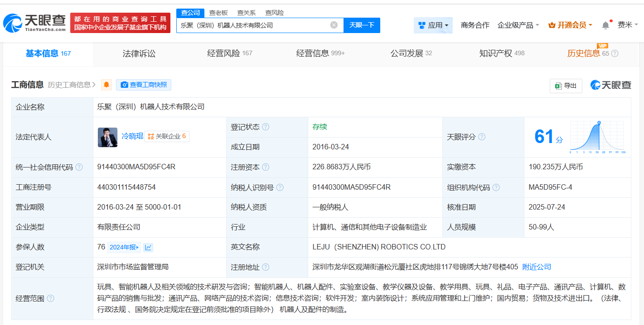Switch to the 法律诉讼 tab
Viewport: 644px width, 325px height.
click(x=139, y=53)
